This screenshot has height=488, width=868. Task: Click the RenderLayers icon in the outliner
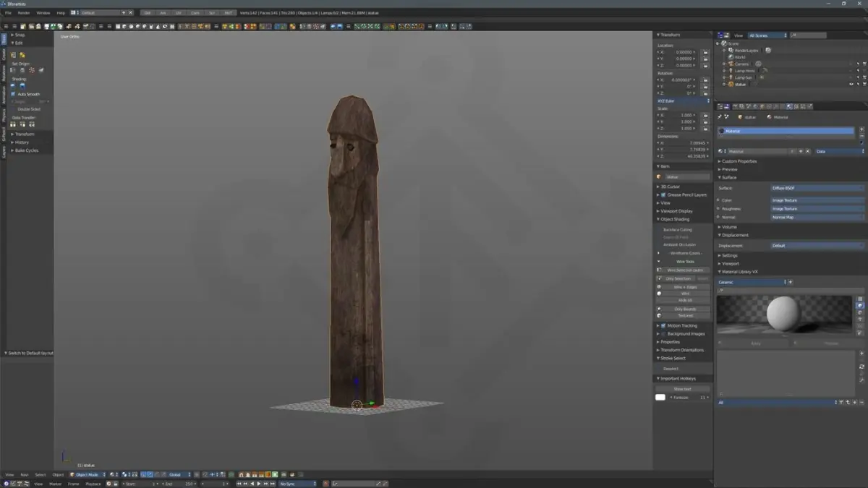(731, 51)
